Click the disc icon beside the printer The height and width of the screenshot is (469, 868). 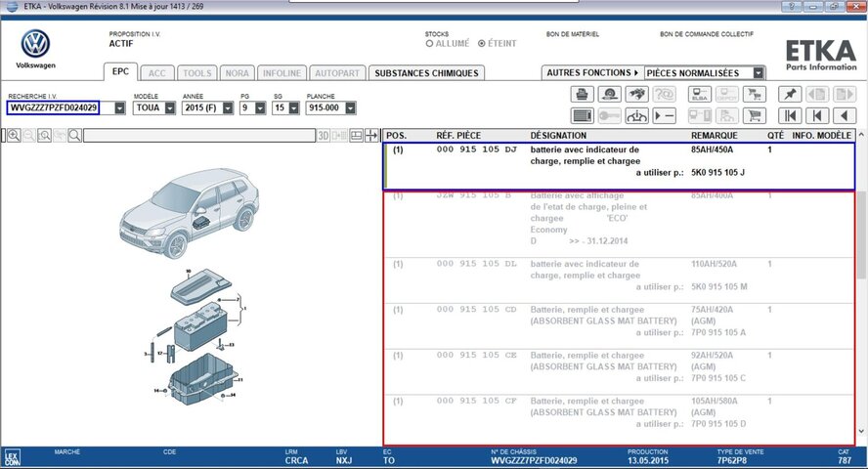coord(610,94)
